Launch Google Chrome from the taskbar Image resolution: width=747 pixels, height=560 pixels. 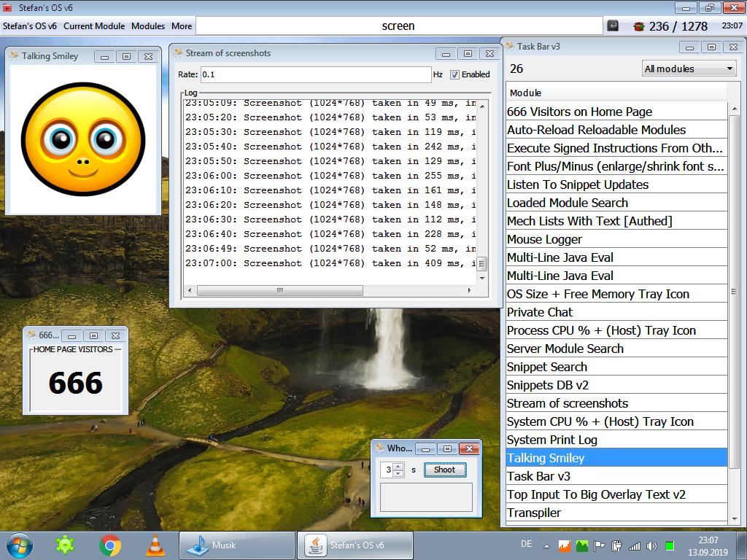pyautogui.click(x=110, y=545)
